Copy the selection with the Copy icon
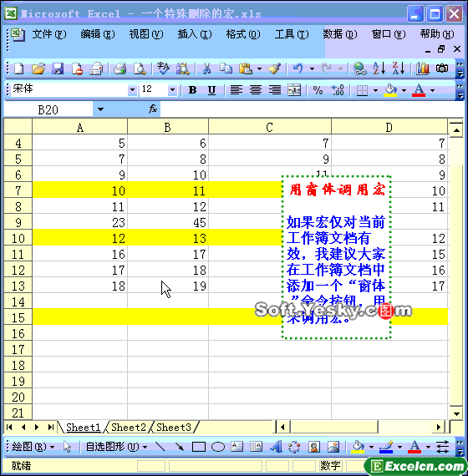468x476 pixels. coord(226,68)
